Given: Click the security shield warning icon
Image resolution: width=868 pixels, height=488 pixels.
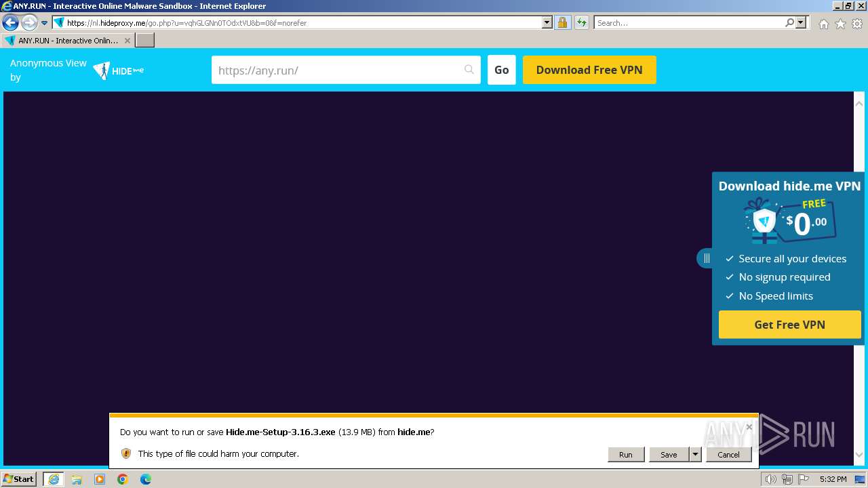Looking at the screenshot, I should [125, 453].
